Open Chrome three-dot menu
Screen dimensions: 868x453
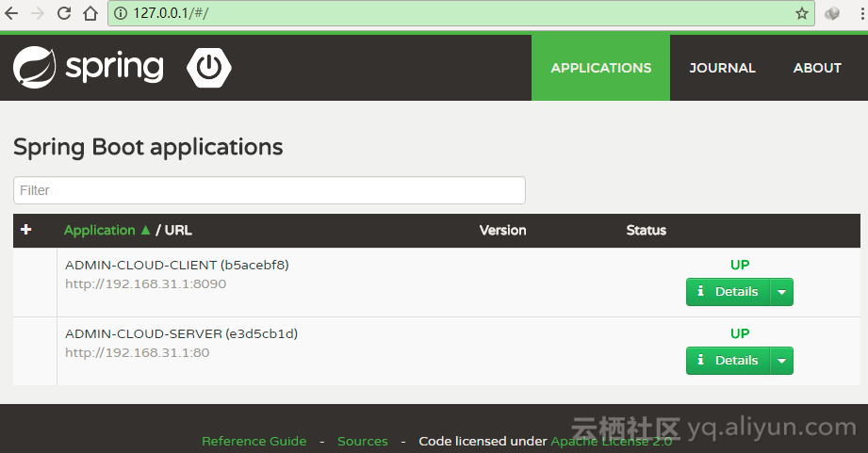coord(863,13)
